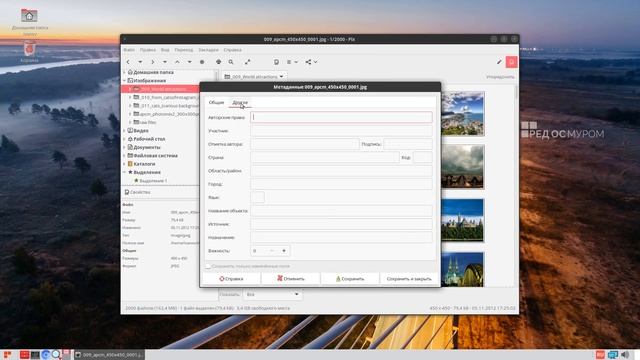The image size is (640, 360).
Task: Click the Город input field
Action: point(341,184)
